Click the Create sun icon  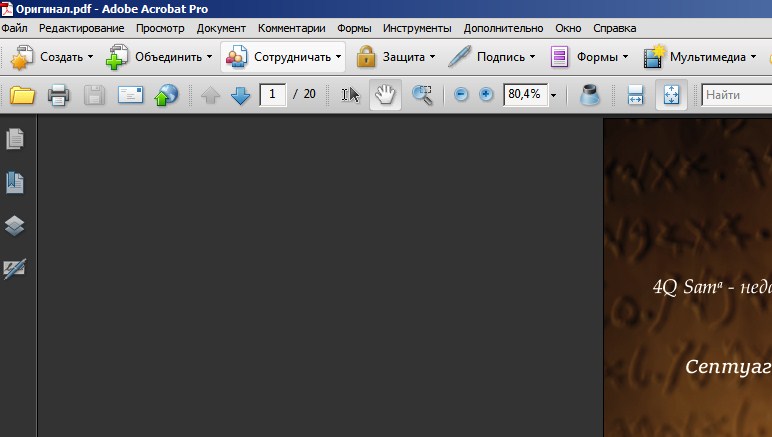(x=22, y=57)
